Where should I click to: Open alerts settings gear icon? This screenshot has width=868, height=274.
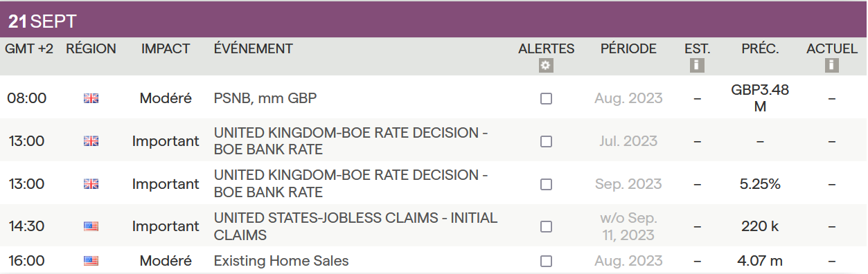[x=546, y=66]
